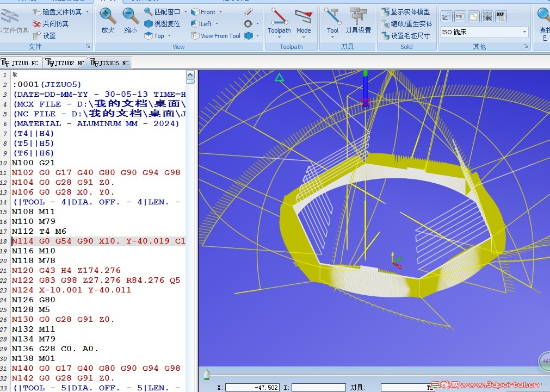Click line N124 X-10.001 Y-40.011
Viewport: 550px width, 392px height.
[x=71, y=290]
